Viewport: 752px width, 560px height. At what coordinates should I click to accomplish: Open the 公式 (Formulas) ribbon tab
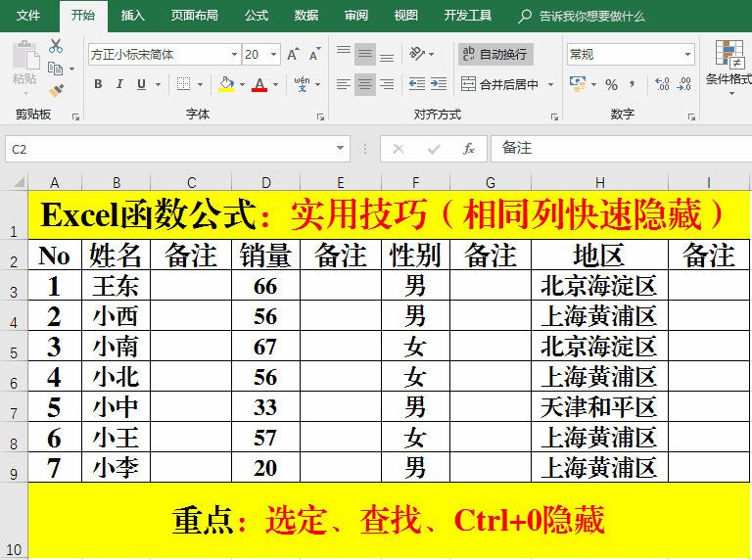pos(257,16)
